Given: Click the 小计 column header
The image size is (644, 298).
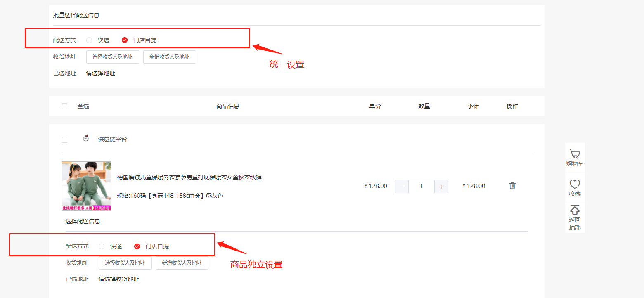Looking at the screenshot, I should [x=473, y=106].
